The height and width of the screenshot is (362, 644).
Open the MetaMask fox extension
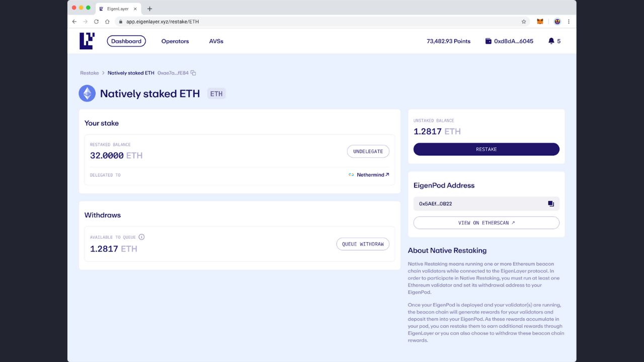tap(540, 22)
